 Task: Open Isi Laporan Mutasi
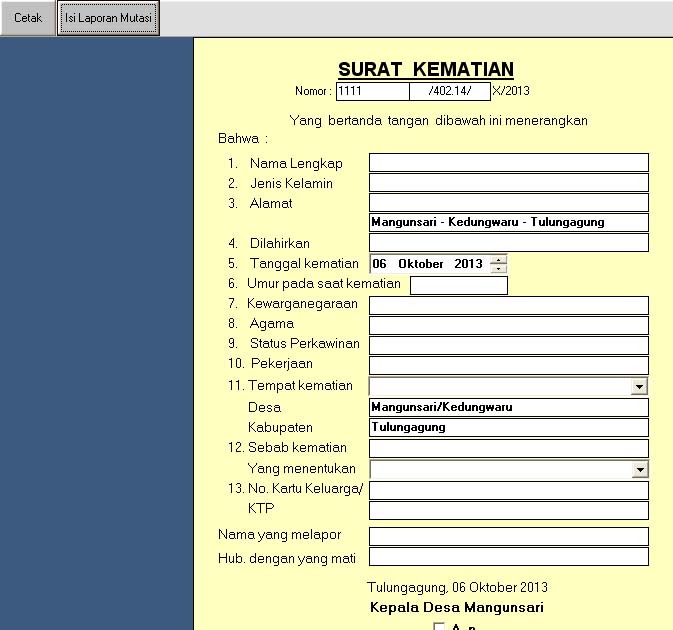tap(108, 18)
